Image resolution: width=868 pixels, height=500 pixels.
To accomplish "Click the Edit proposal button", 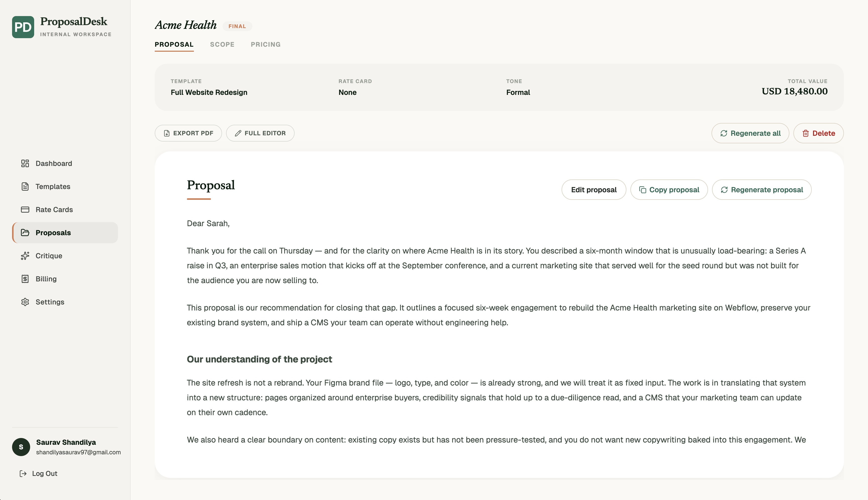I will click(593, 190).
